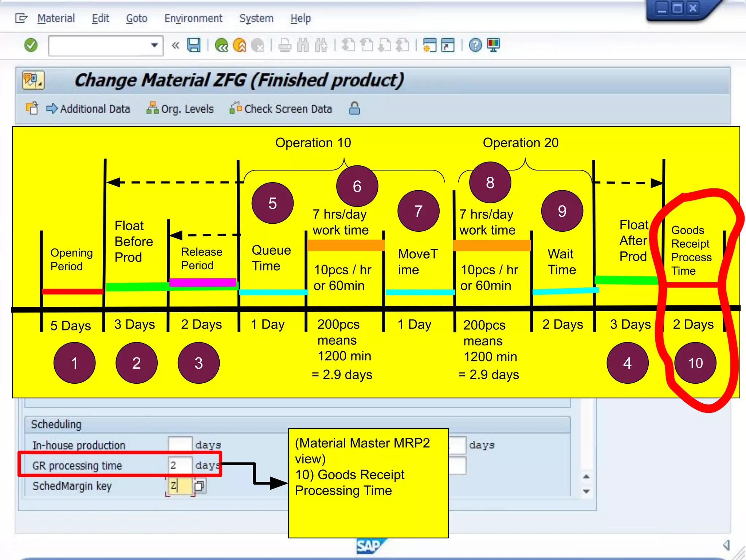Screen dimensions: 746x560
Task: Click the green Back arrow icon
Action: point(221,46)
